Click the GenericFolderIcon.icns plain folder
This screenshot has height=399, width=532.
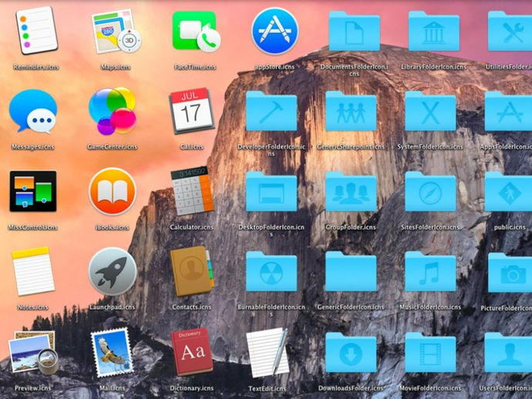[x=351, y=272]
